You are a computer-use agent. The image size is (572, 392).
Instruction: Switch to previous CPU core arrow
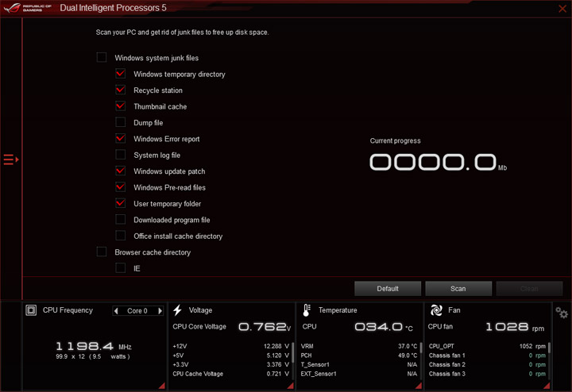(x=116, y=311)
